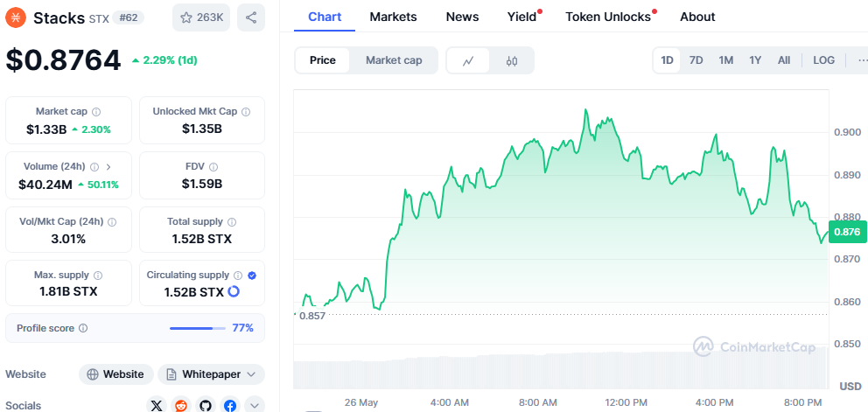This screenshot has width=868, height=412.
Task: Open the Chart tab
Action: [x=325, y=17]
